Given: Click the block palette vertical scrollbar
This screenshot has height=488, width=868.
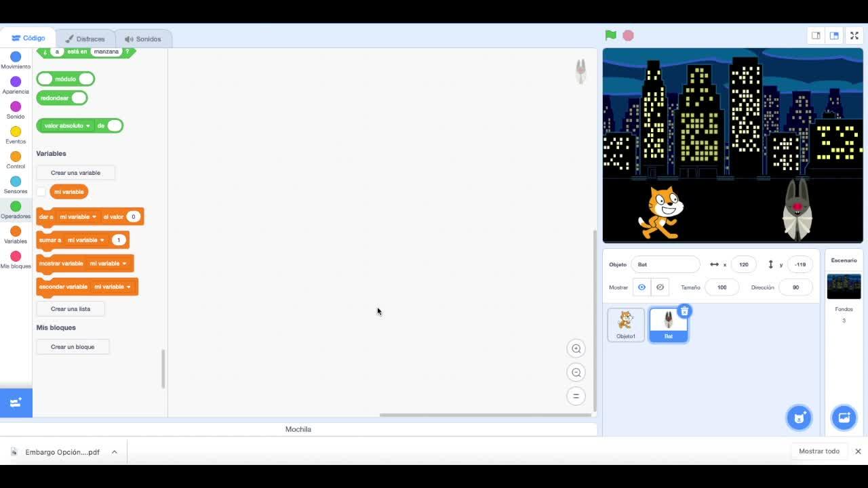Looking at the screenshot, I should click(163, 369).
